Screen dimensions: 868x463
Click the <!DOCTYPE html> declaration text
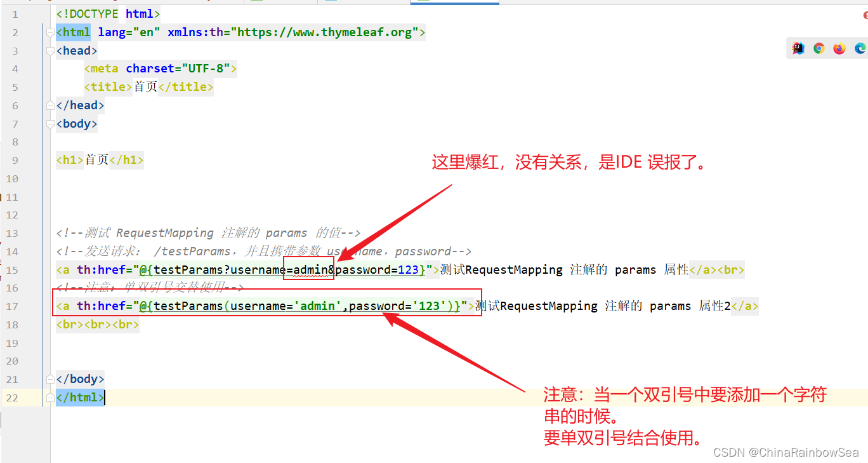coord(108,13)
